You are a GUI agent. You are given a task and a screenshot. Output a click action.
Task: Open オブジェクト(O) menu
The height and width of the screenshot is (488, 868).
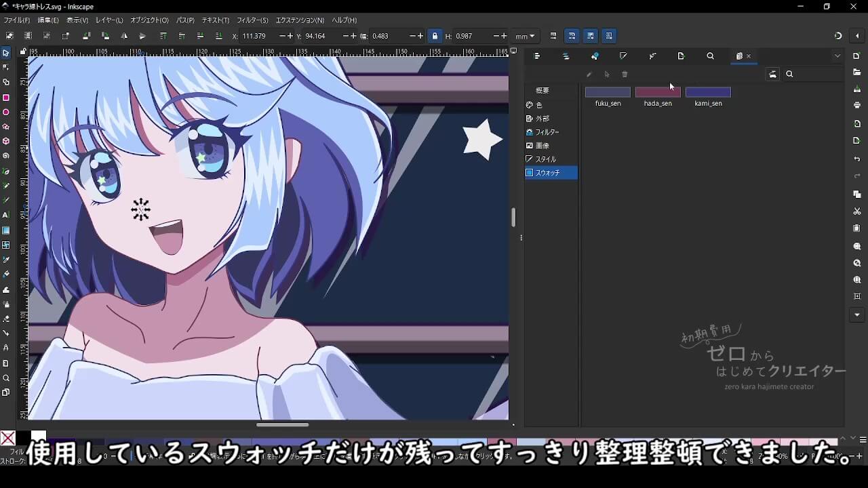tap(150, 20)
